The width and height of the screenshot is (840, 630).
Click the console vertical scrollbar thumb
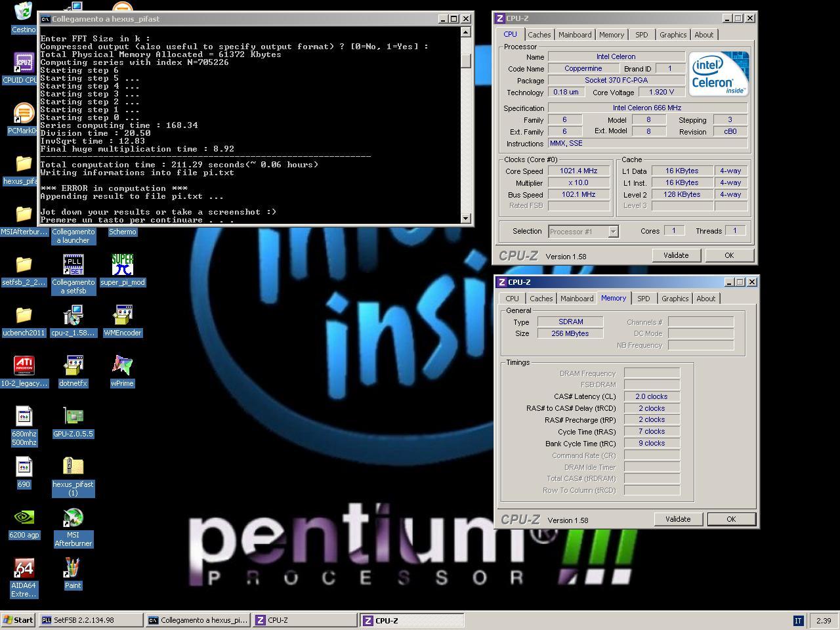465,60
